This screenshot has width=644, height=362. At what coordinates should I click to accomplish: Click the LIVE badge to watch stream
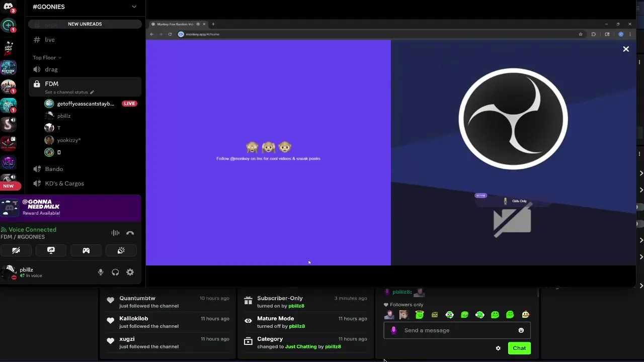click(x=129, y=104)
